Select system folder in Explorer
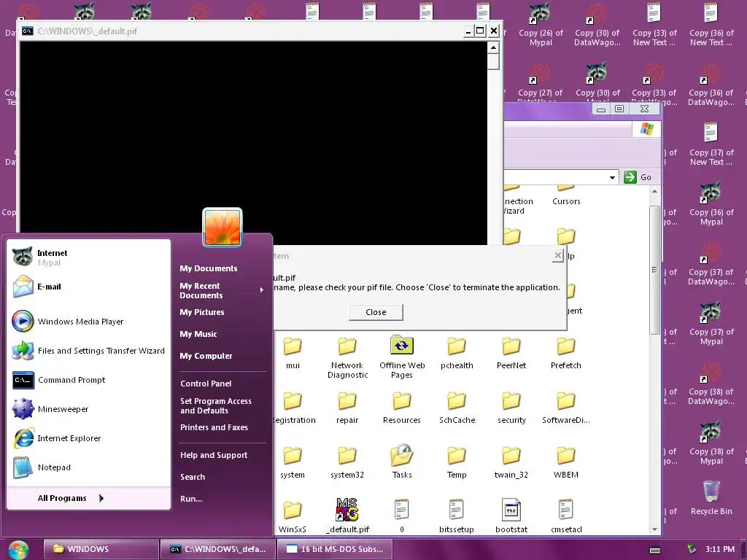The width and height of the screenshot is (747, 560). (293, 463)
